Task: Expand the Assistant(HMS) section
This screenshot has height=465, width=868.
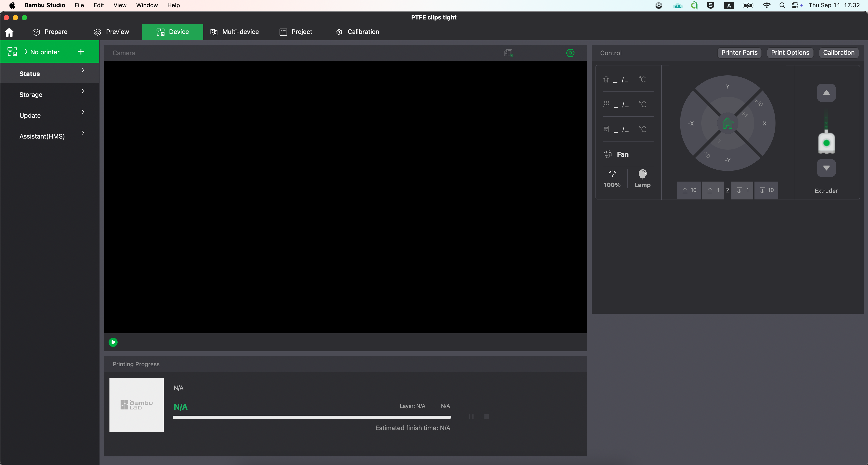Action: click(49, 136)
